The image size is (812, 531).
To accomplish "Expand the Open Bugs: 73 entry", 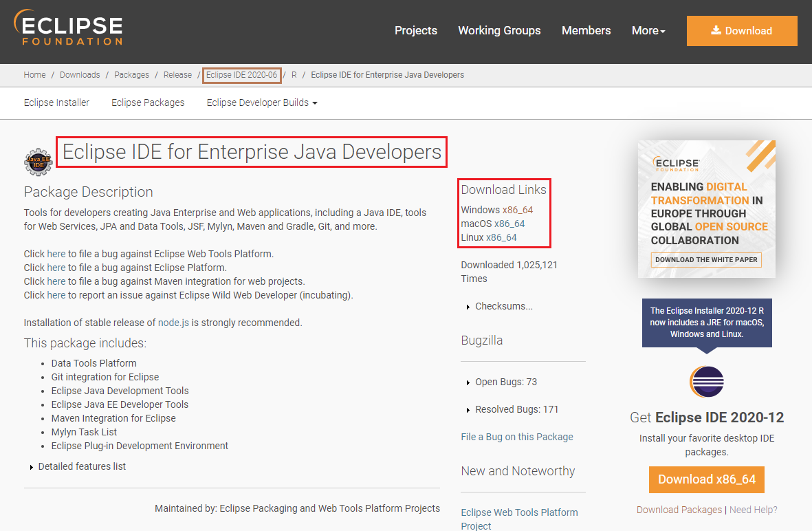I will pyautogui.click(x=505, y=382).
